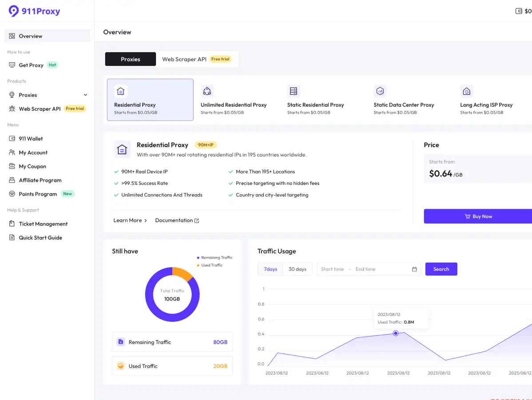Click the 911Proxy logo icon
Image resolution: width=532 pixels, height=400 pixels.
[14, 12]
